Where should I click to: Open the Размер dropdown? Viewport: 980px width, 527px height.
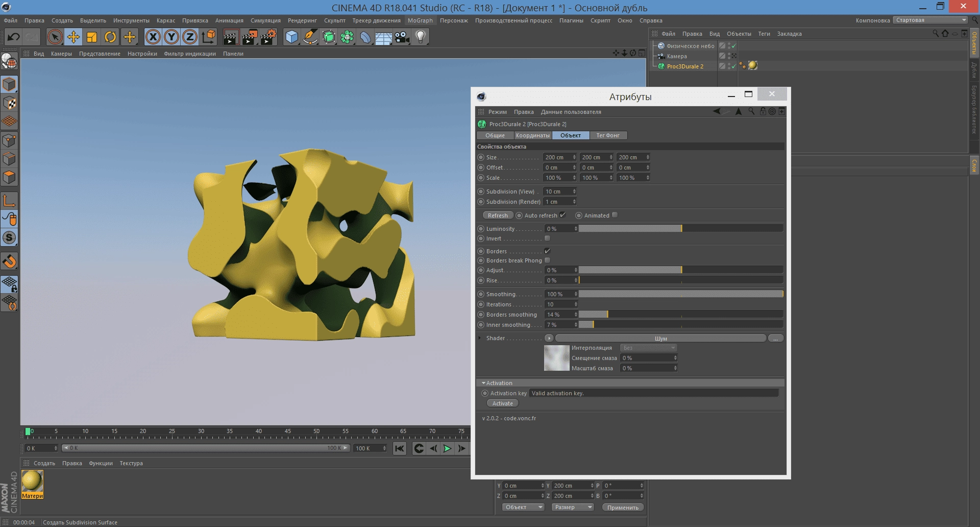click(573, 507)
